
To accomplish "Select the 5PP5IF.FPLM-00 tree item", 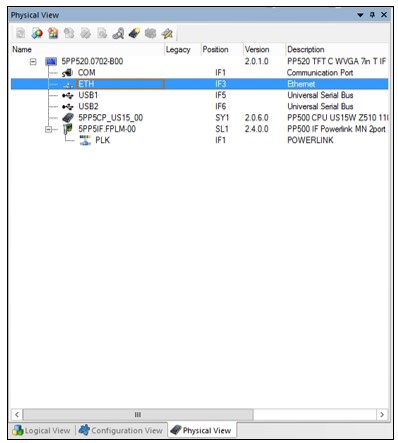I will click(107, 129).
